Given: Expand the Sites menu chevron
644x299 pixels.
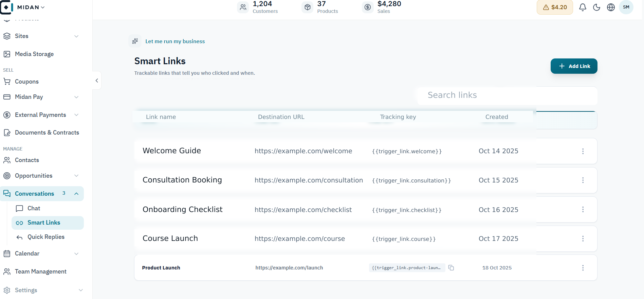Looking at the screenshot, I should pos(76,36).
